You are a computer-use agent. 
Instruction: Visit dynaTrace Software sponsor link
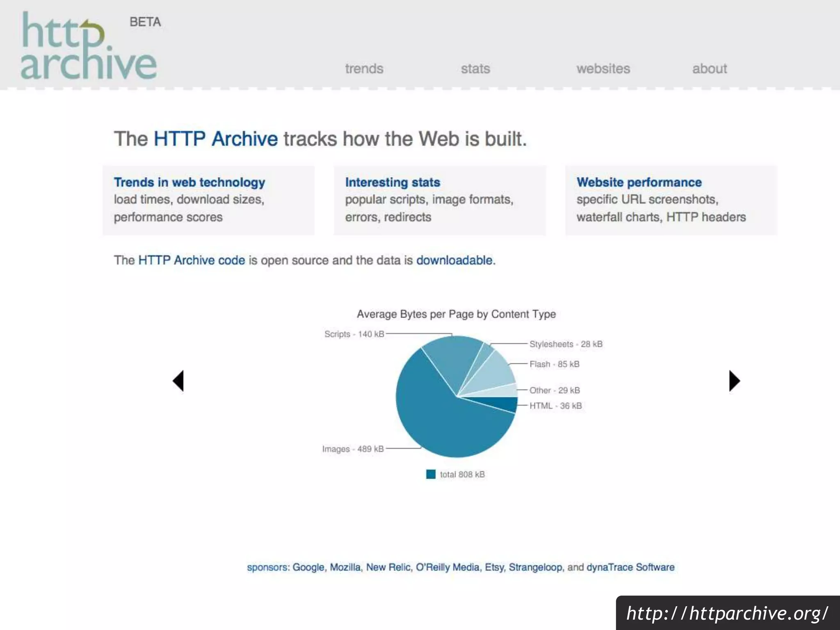click(x=630, y=567)
